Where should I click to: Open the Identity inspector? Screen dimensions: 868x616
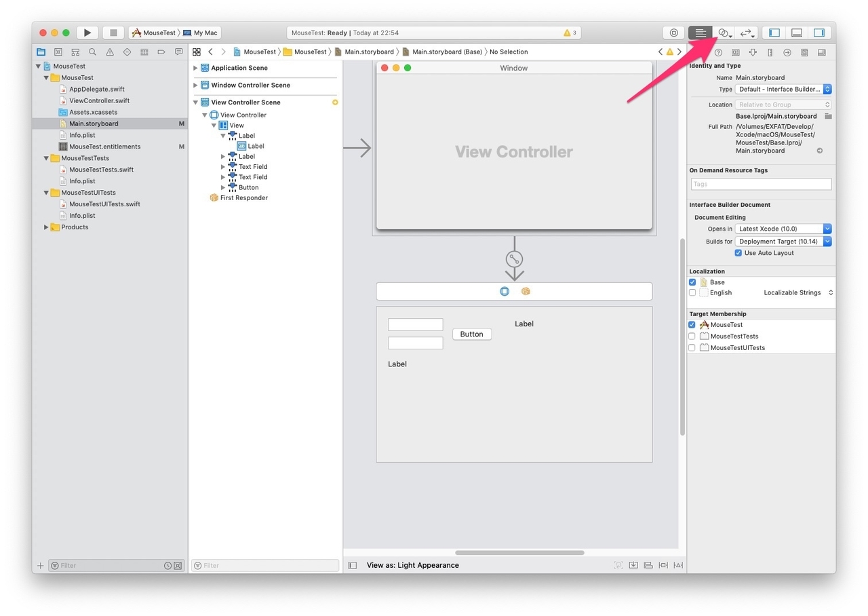pyautogui.click(x=736, y=52)
